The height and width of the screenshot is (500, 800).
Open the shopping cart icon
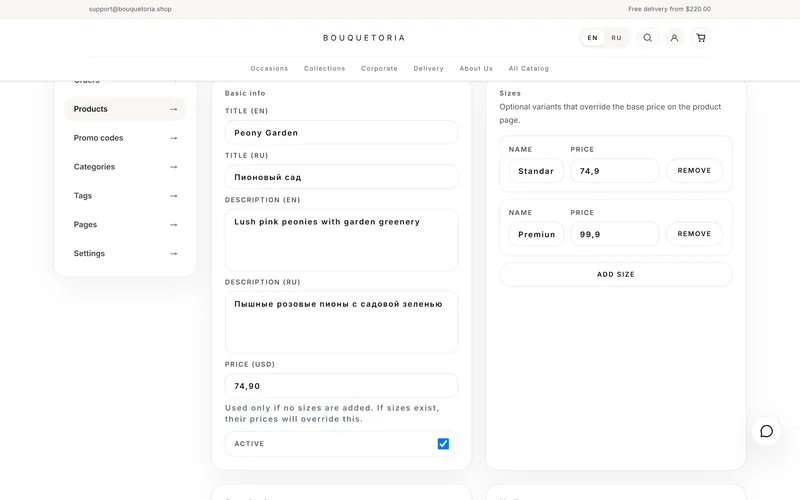(x=701, y=38)
